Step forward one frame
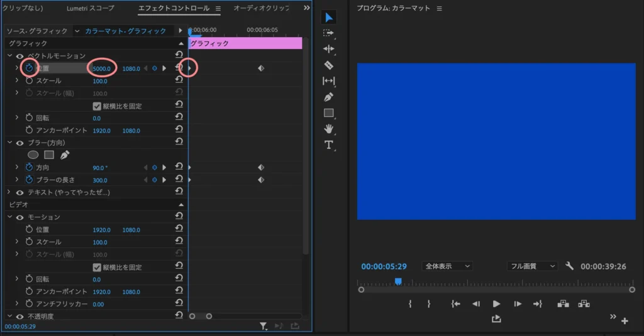 (x=518, y=303)
